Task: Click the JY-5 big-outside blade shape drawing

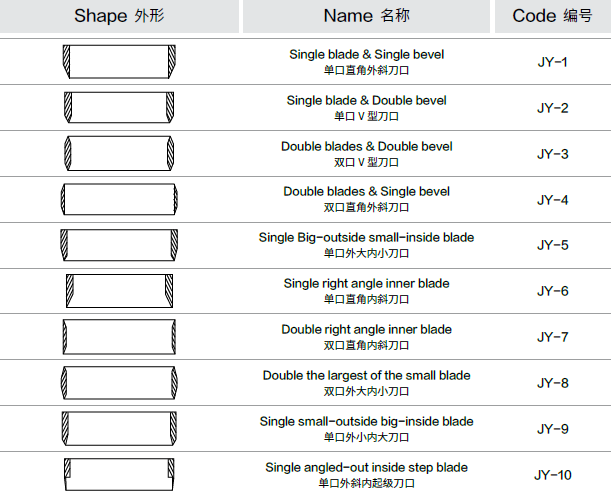Action: [x=119, y=245]
